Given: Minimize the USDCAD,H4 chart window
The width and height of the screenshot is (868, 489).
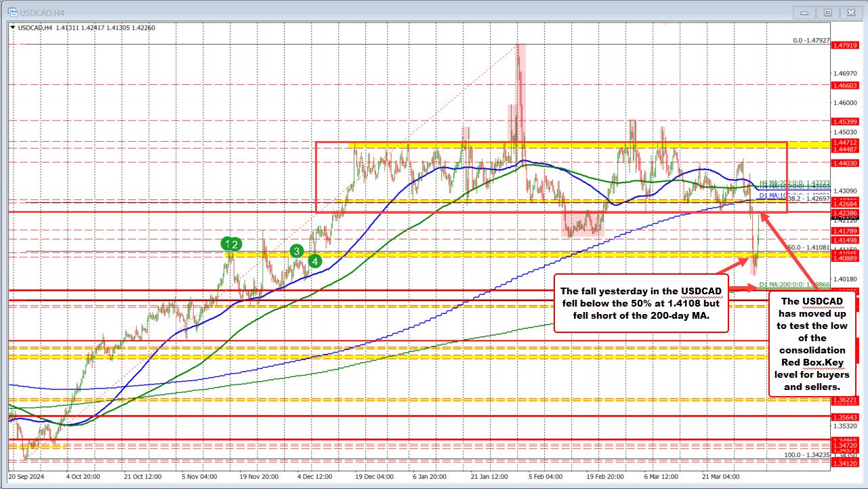Looking at the screenshot, I should [x=804, y=12].
